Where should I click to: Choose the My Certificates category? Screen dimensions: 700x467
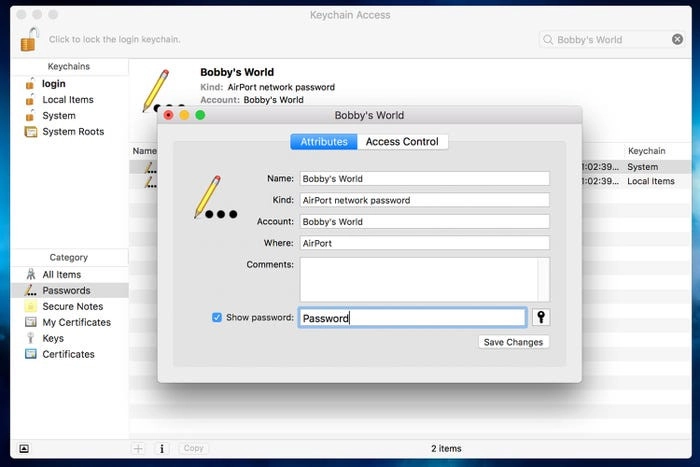pos(76,323)
